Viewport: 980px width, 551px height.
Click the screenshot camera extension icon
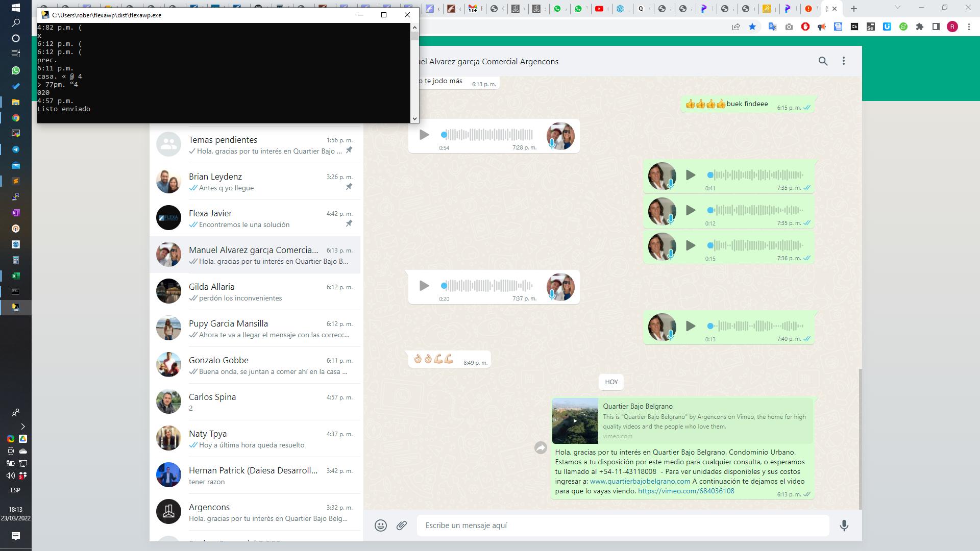point(789,27)
